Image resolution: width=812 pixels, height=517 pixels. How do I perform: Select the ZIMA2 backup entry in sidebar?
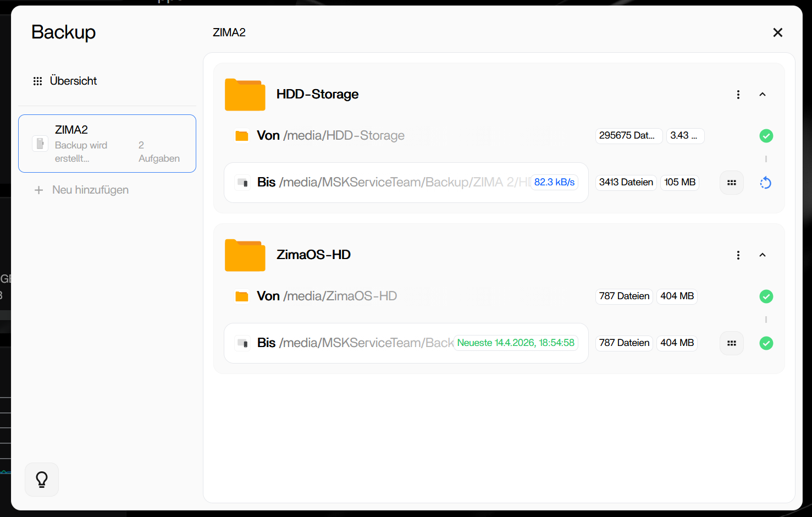click(x=107, y=144)
